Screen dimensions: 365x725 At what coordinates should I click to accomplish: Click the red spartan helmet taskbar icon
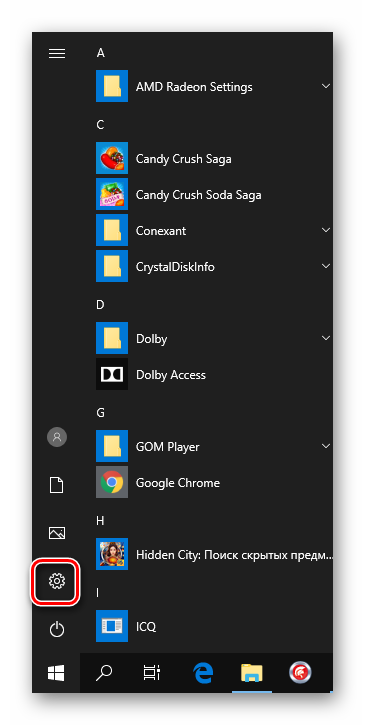[x=300, y=673]
